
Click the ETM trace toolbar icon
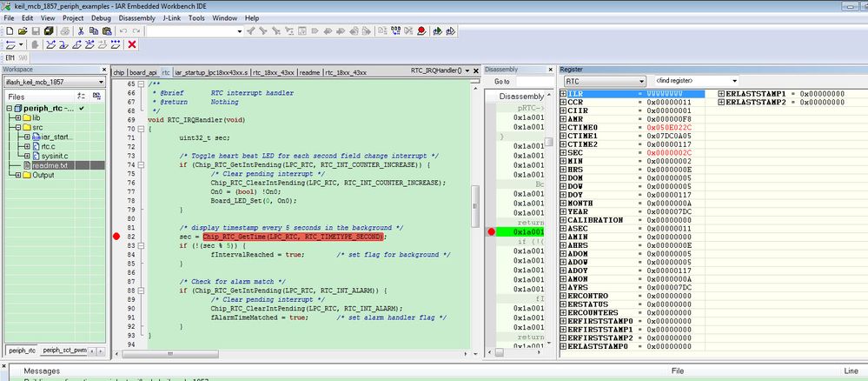[x=10, y=57]
